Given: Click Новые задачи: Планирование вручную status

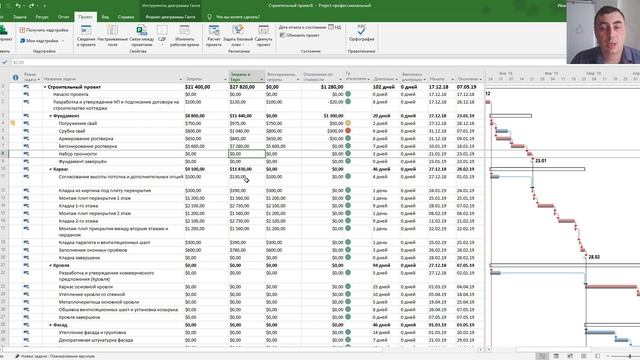Looking at the screenshot, I should [55, 356].
